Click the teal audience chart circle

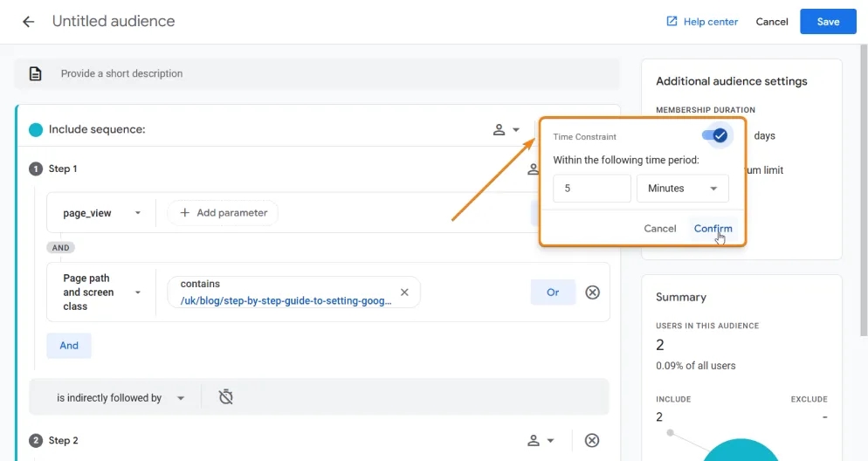tap(741, 450)
